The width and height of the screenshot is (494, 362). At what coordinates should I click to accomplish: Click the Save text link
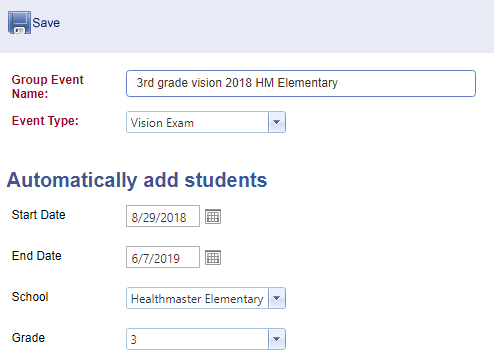point(46,23)
